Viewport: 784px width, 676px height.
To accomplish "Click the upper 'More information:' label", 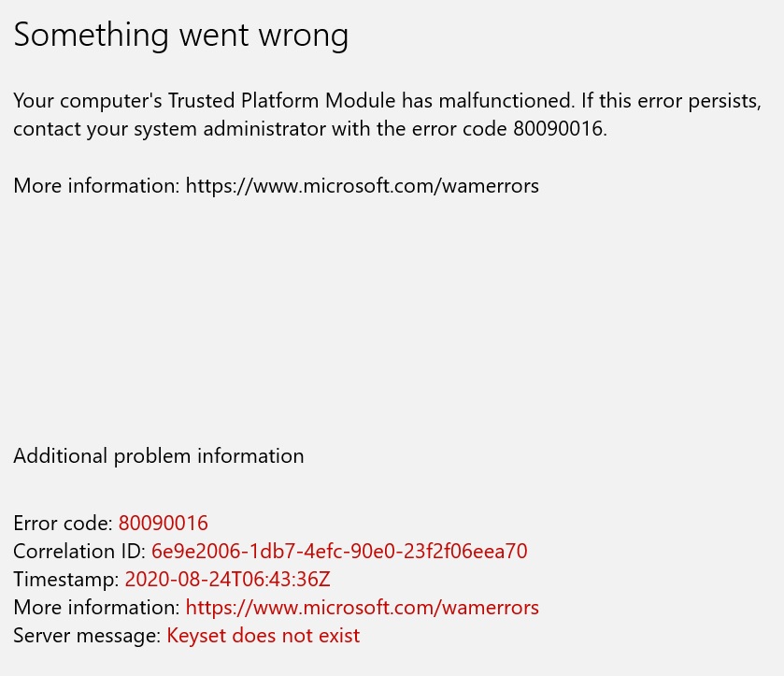I will click(96, 186).
